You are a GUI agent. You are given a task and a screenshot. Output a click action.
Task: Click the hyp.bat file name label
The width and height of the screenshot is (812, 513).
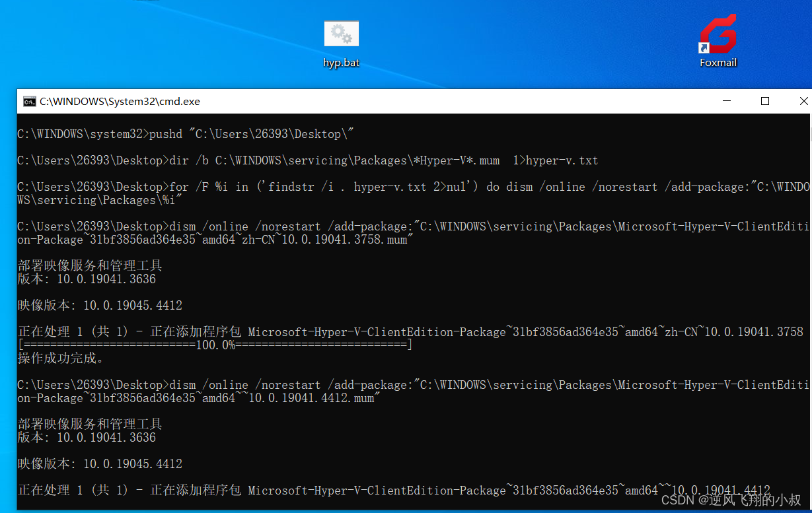click(342, 63)
